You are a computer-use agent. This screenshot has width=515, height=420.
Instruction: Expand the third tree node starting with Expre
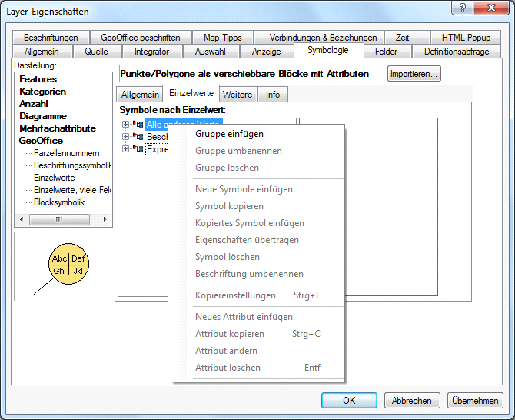click(126, 149)
